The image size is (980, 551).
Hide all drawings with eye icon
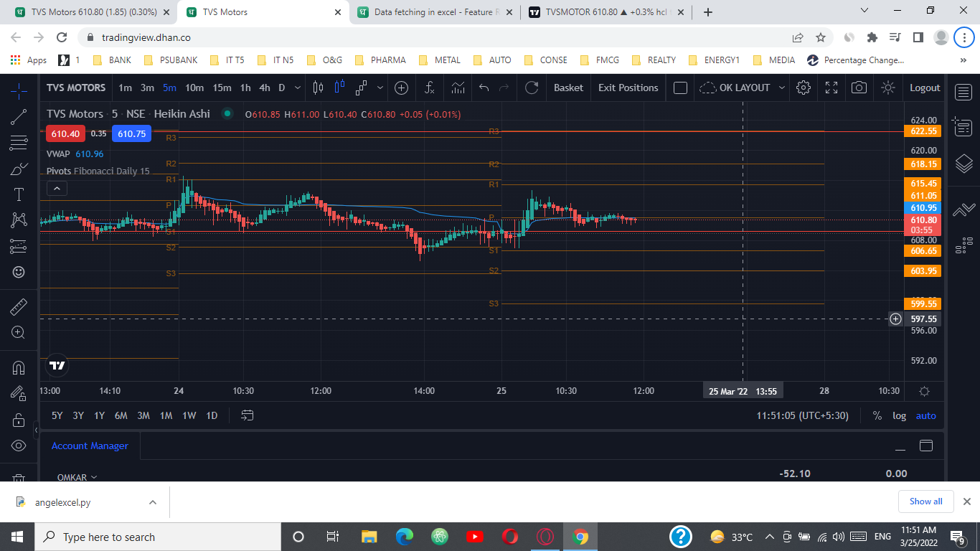point(19,446)
